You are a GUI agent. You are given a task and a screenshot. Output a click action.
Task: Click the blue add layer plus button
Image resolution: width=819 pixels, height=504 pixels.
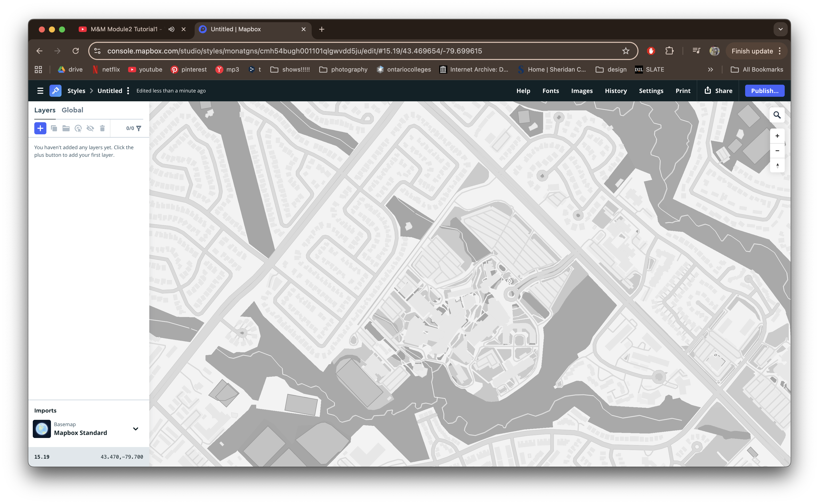point(40,128)
